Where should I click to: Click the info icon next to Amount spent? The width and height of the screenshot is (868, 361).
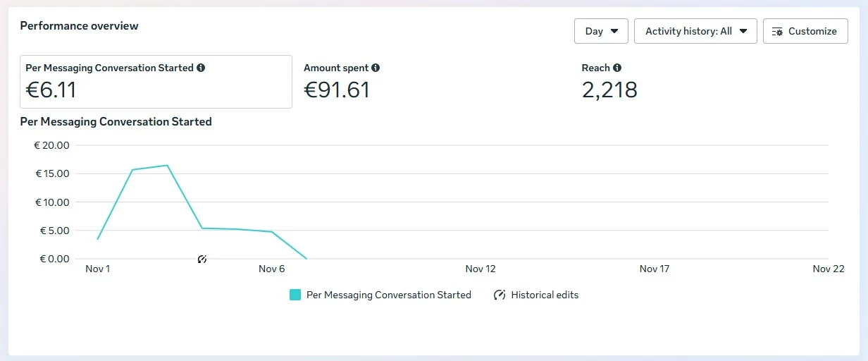pyautogui.click(x=376, y=68)
